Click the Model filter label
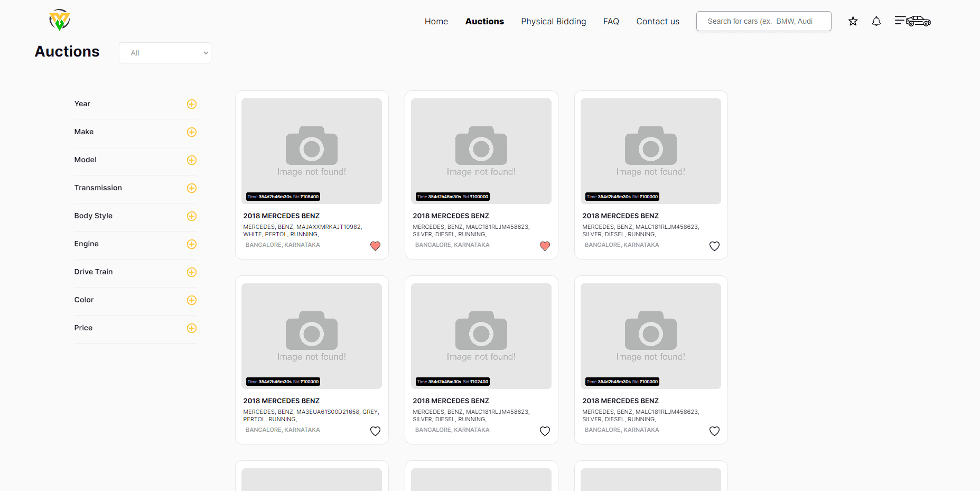The width and height of the screenshot is (980, 491). pos(86,160)
